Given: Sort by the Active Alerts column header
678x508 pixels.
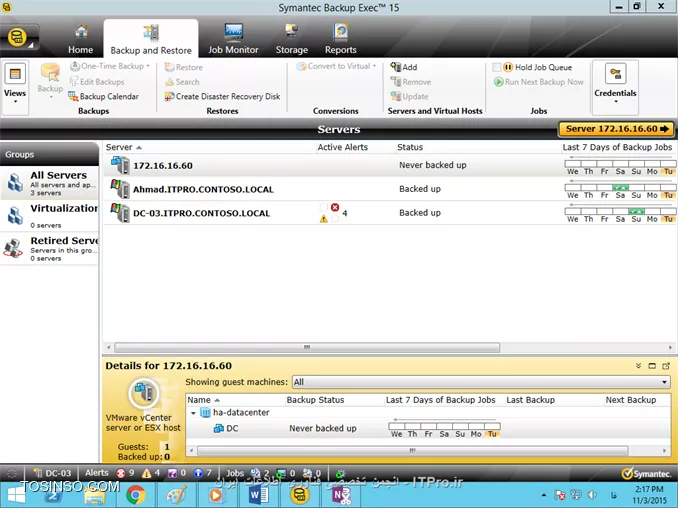Looking at the screenshot, I should pyautogui.click(x=343, y=147).
